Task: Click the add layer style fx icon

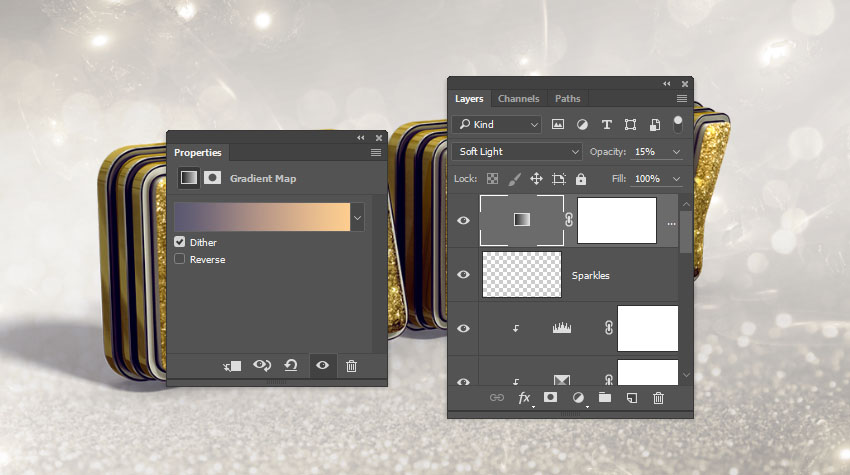Action: 523,398
